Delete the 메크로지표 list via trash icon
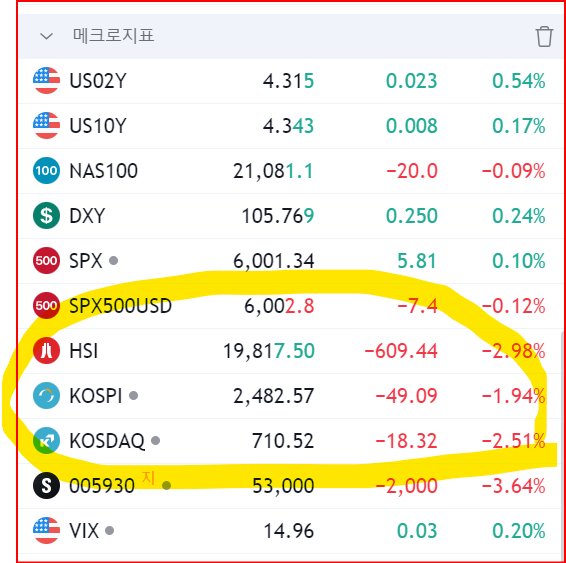Screen dimensions: 566x563 coord(544,36)
